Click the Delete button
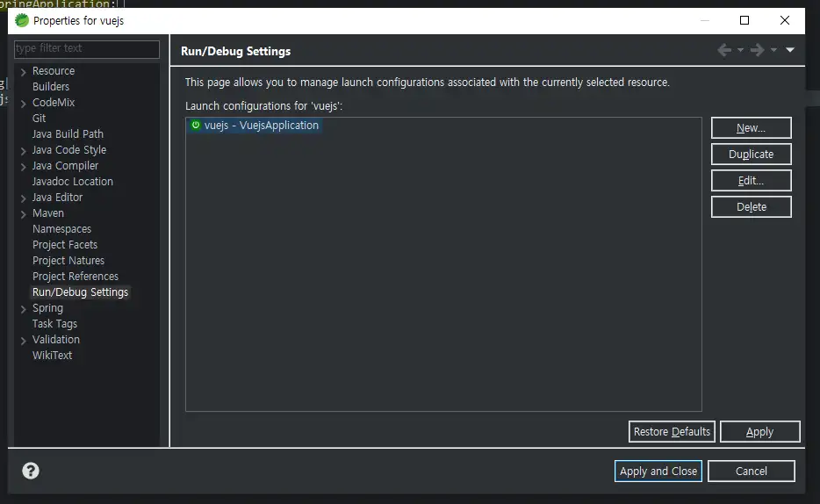The width and height of the screenshot is (820, 504). (751, 206)
